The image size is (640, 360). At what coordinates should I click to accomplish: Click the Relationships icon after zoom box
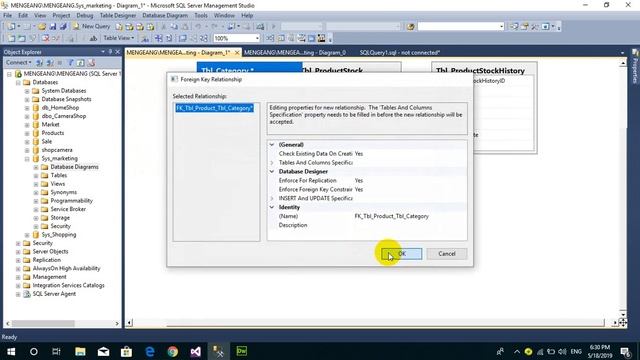[x=270, y=38]
